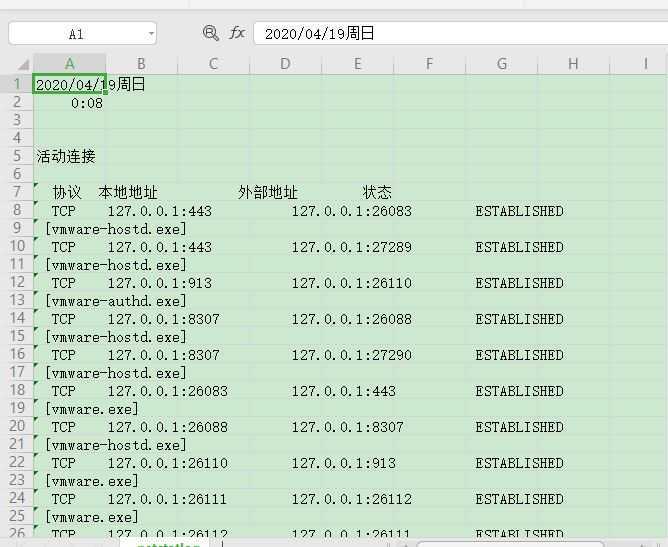Select column F header
Screen dimensions: 668x547
tap(429, 64)
